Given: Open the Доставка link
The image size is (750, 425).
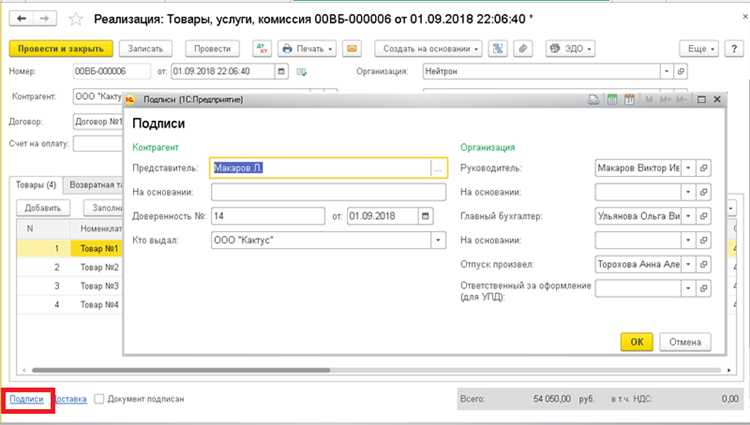Looking at the screenshot, I should point(71,399).
